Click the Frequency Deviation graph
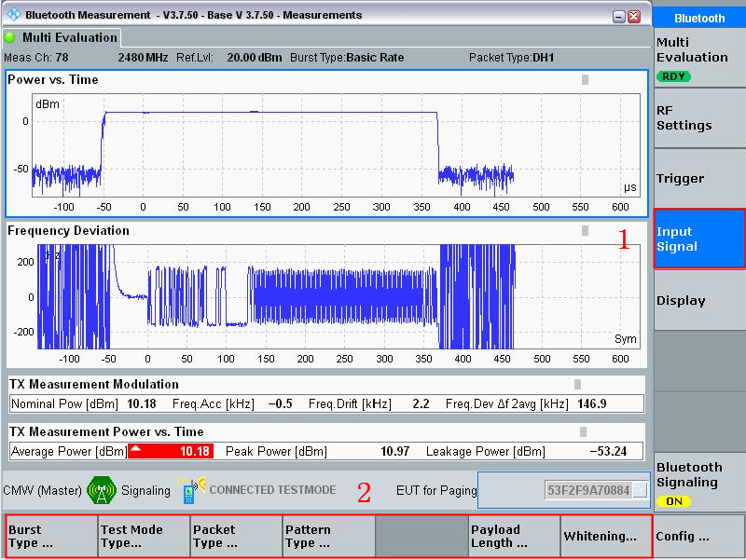Image resolution: width=746 pixels, height=560 pixels. click(338, 296)
